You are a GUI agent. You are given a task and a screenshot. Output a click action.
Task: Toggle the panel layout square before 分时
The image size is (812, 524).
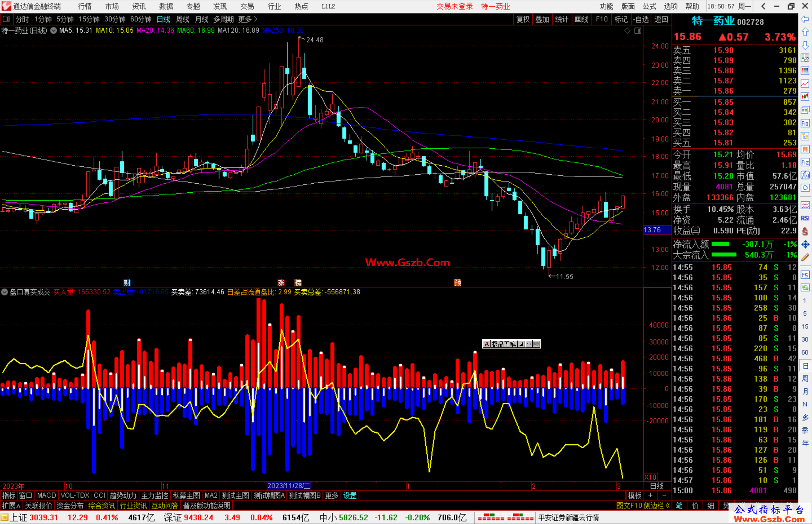point(6,19)
